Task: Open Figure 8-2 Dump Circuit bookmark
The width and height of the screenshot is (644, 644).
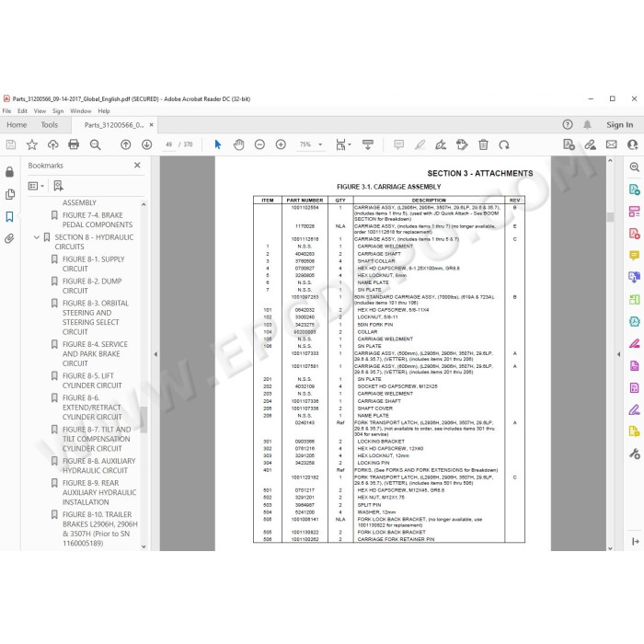Action: click(x=92, y=286)
